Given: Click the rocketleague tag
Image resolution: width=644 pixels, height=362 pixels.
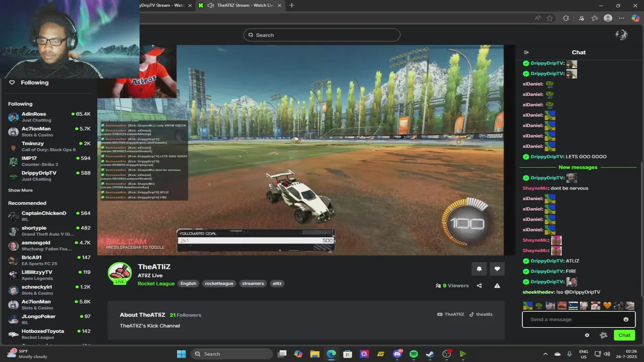Looking at the screenshot, I should 219,284.
